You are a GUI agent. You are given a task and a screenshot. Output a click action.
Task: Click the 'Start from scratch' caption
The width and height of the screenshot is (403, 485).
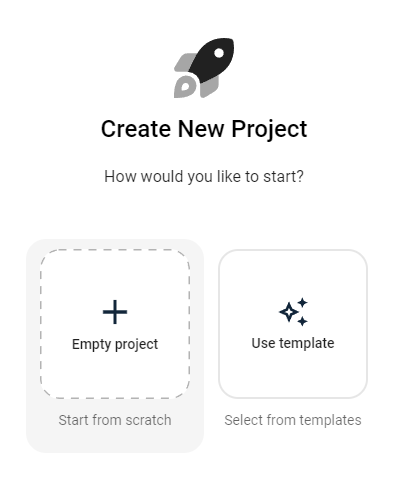point(115,420)
